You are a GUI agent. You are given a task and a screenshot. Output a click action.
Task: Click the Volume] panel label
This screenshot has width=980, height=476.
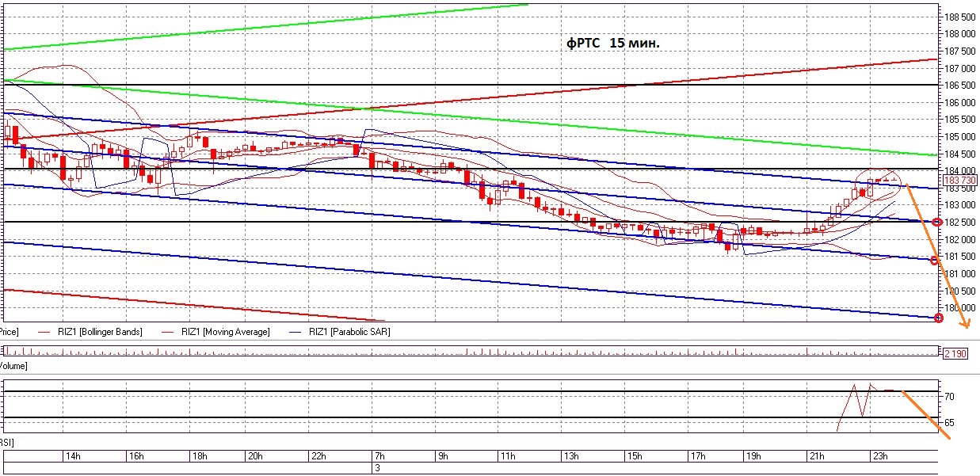click(14, 366)
